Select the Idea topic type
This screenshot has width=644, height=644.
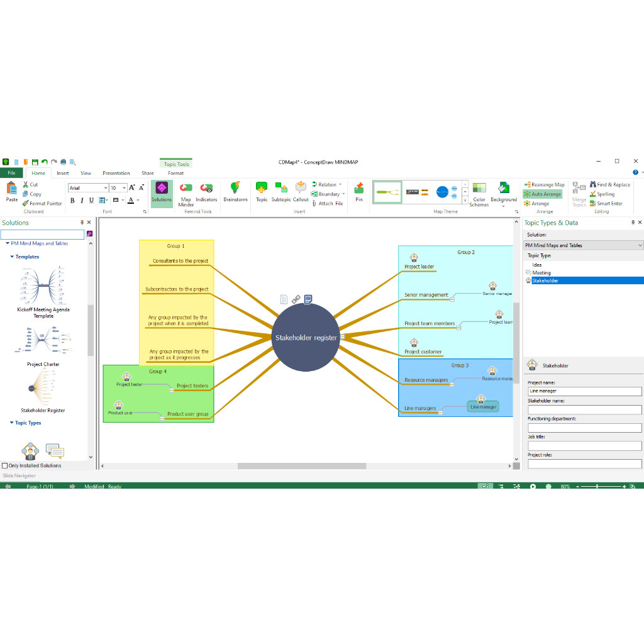tap(537, 265)
